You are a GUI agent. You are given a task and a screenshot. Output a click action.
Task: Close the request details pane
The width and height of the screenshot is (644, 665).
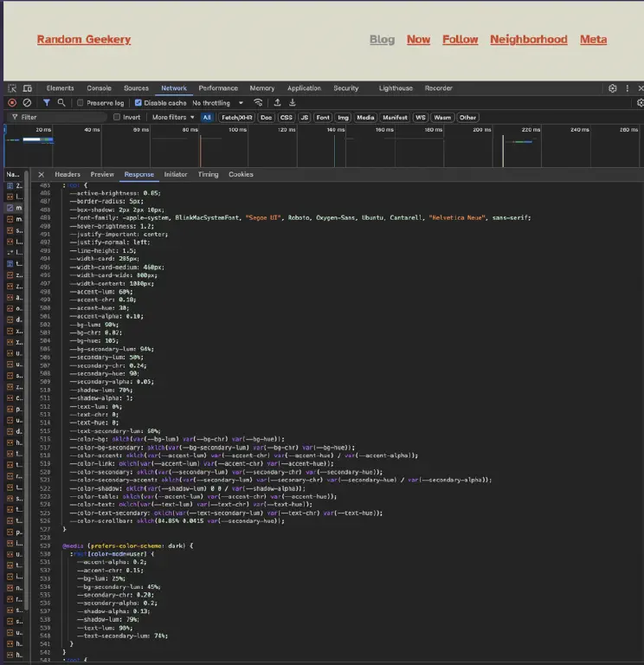(42, 174)
